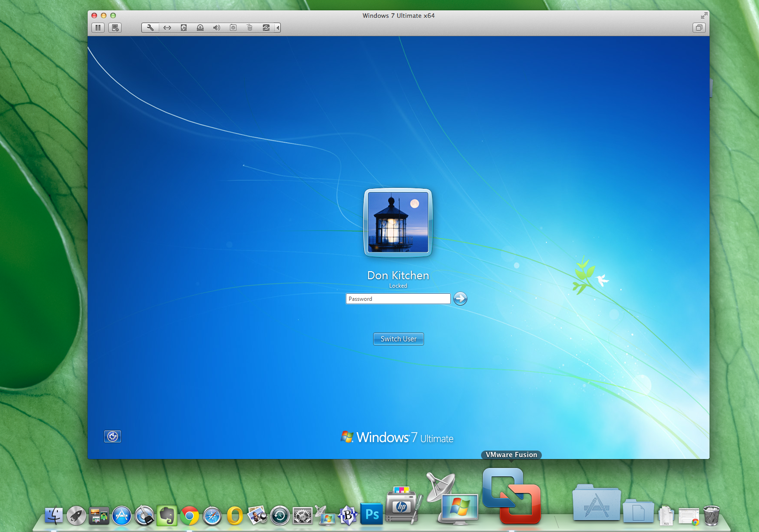Click the sound toolbar icon
This screenshot has height=532, width=759.
[216, 28]
